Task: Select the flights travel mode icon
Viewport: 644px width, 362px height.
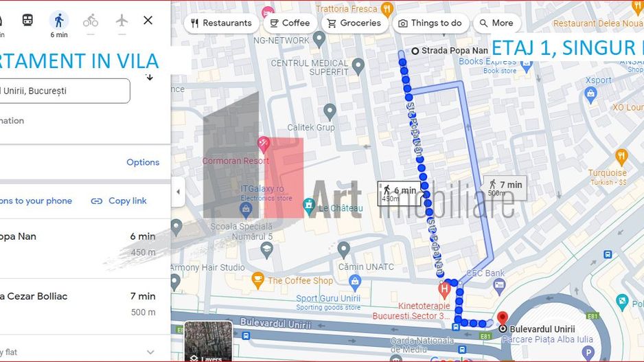Action: click(x=122, y=20)
